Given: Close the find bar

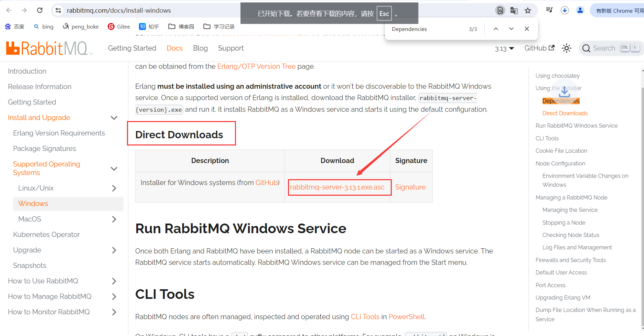Looking at the screenshot, I should 527,29.
